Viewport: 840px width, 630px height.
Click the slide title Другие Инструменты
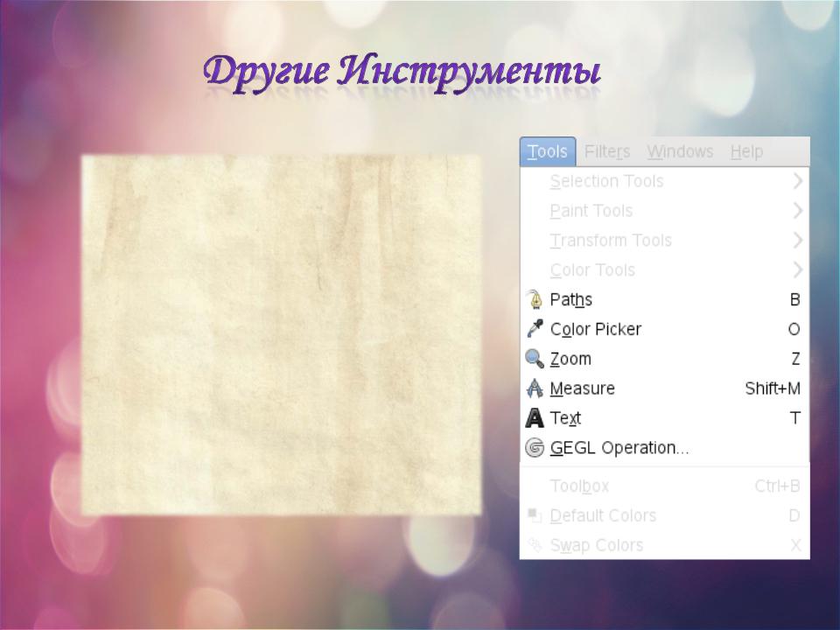[402, 72]
